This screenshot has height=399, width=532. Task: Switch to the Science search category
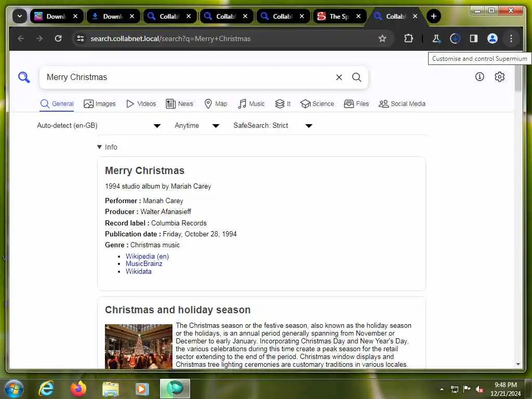point(317,104)
